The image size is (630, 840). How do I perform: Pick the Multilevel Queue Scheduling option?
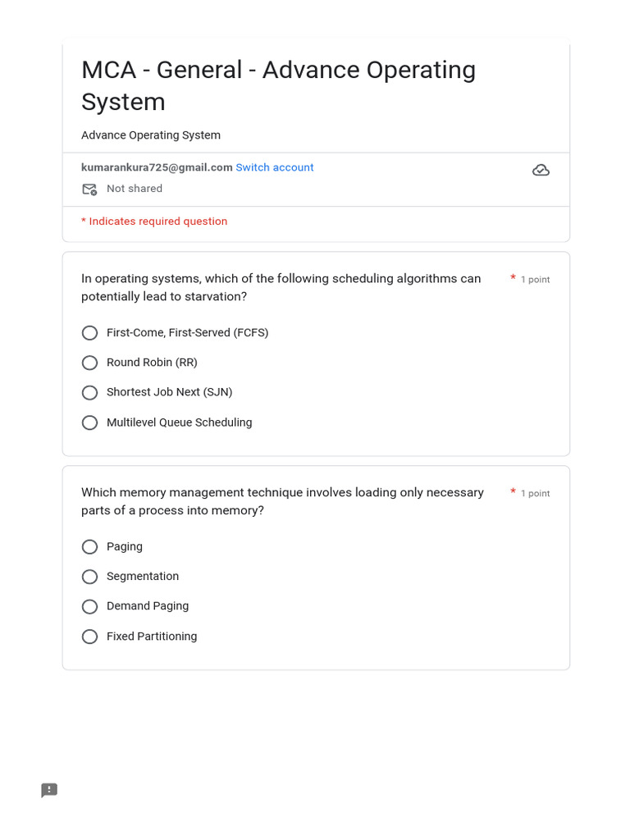(90, 422)
